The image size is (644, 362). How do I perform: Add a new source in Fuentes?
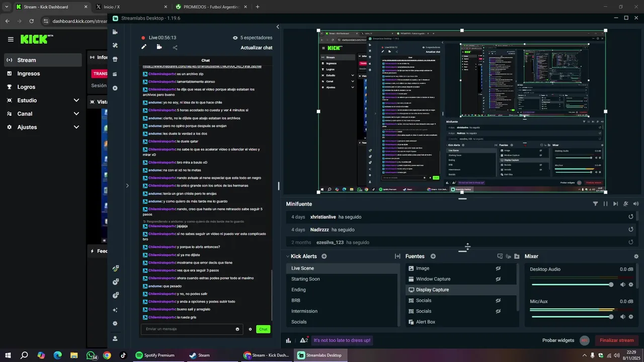tap(433, 256)
